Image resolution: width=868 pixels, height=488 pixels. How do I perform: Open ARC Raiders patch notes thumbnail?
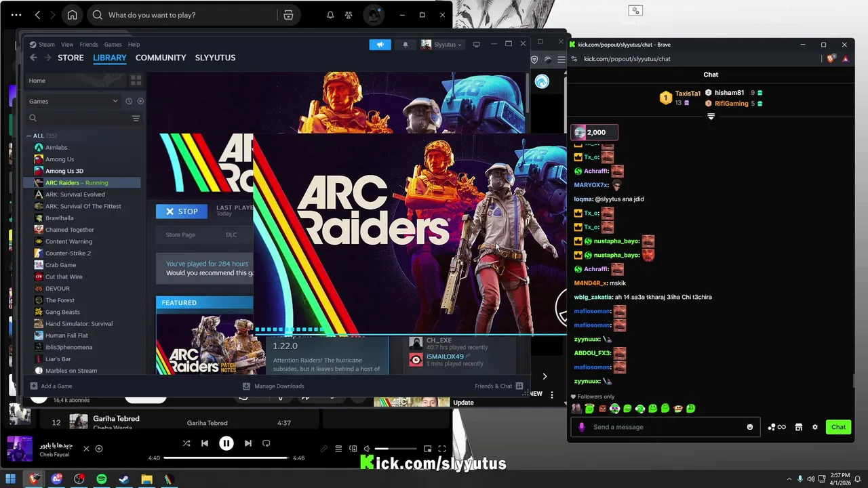[211, 342]
